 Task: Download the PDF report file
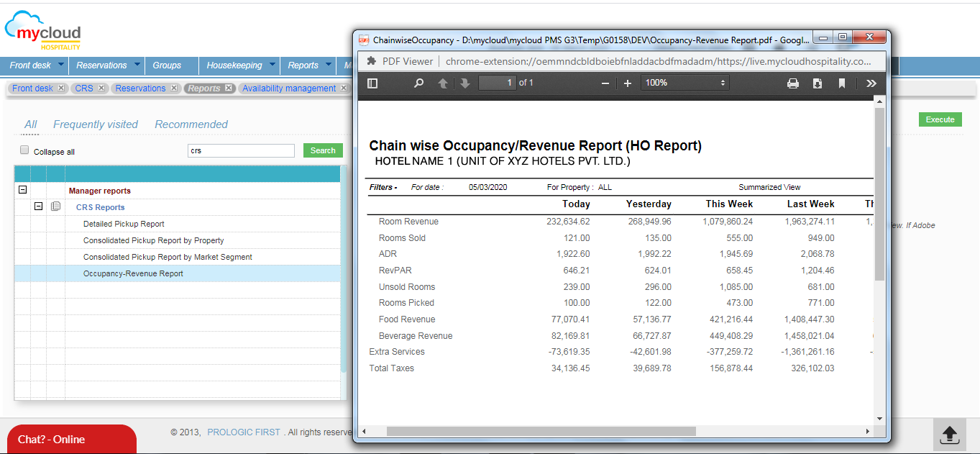818,83
